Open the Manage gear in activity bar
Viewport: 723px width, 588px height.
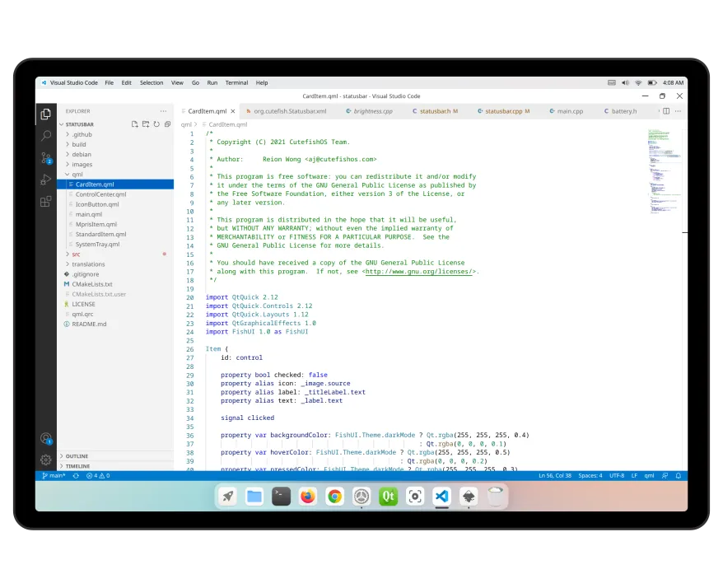(x=45, y=460)
